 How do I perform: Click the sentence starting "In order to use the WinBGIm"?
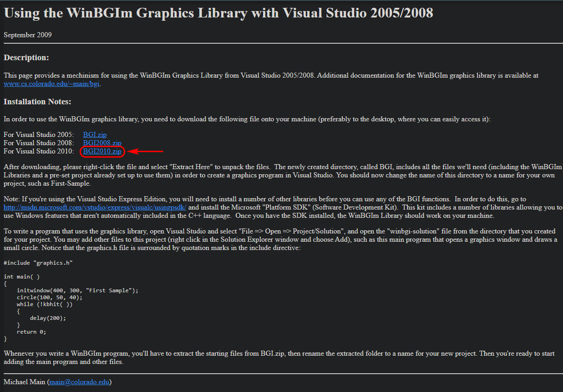click(247, 119)
